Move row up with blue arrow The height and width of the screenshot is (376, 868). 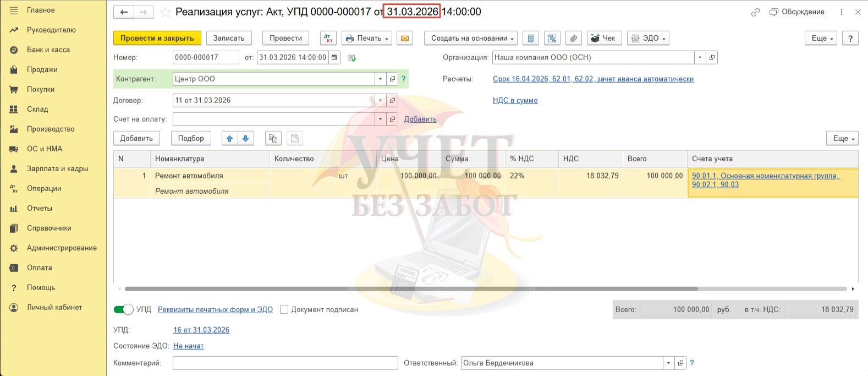click(x=229, y=138)
